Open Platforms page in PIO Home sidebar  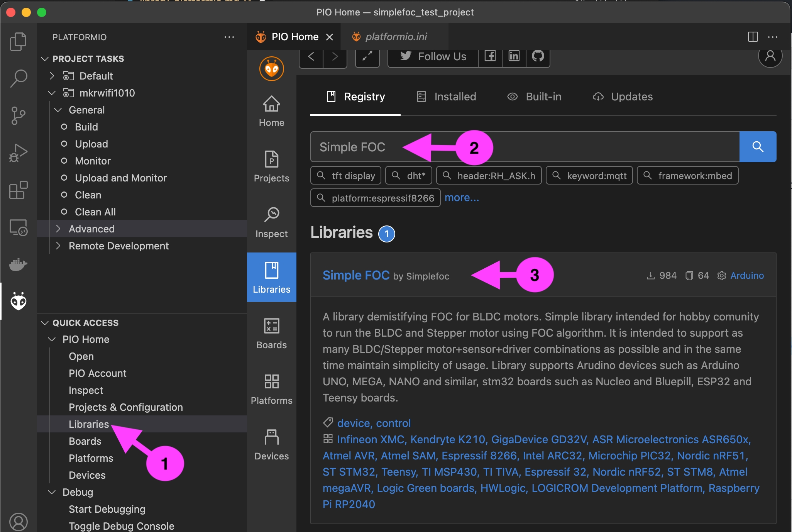[271, 388]
